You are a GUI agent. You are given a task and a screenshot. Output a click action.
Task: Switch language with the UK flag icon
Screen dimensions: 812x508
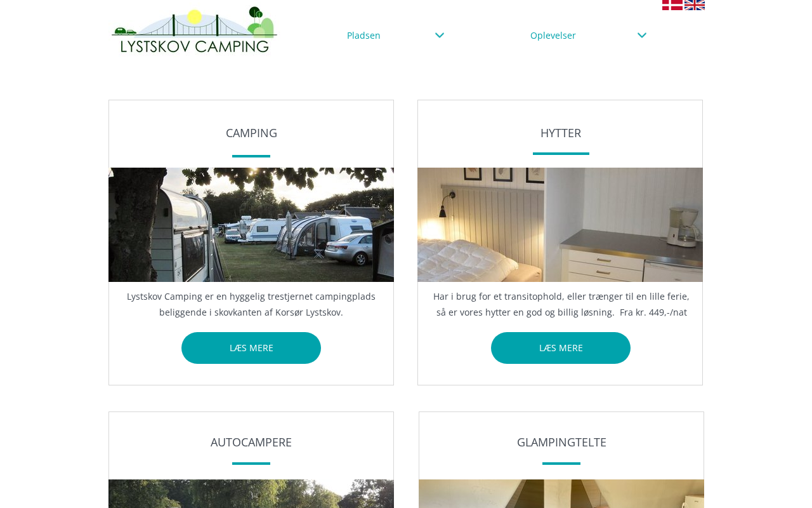click(695, 4)
